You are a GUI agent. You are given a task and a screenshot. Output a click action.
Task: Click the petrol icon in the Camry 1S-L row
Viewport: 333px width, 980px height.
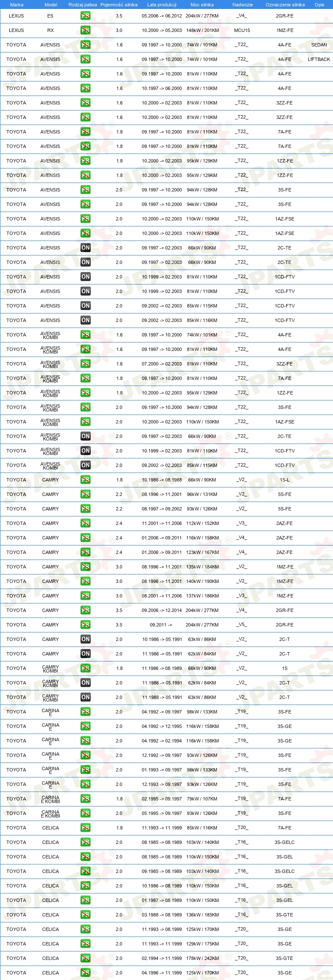86,480
